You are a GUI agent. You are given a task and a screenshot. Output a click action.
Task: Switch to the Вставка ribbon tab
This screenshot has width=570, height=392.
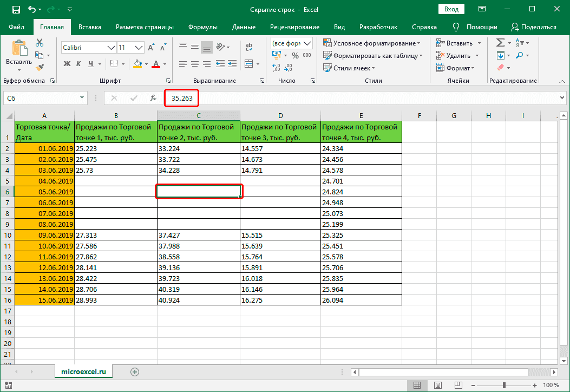90,27
